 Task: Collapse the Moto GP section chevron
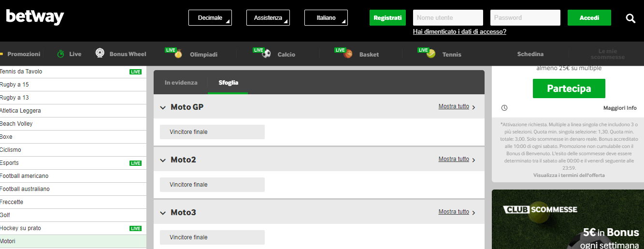pos(163,107)
